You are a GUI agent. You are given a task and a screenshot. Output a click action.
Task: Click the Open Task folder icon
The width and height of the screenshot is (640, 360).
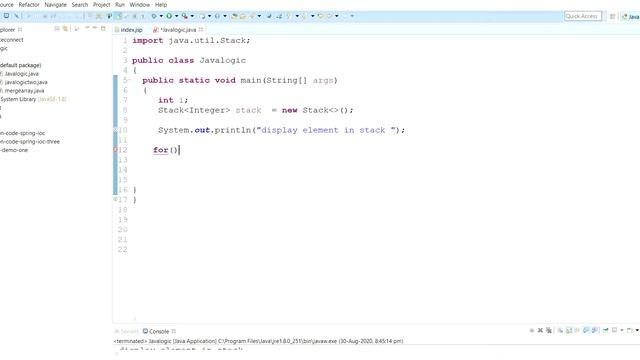coord(243,16)
